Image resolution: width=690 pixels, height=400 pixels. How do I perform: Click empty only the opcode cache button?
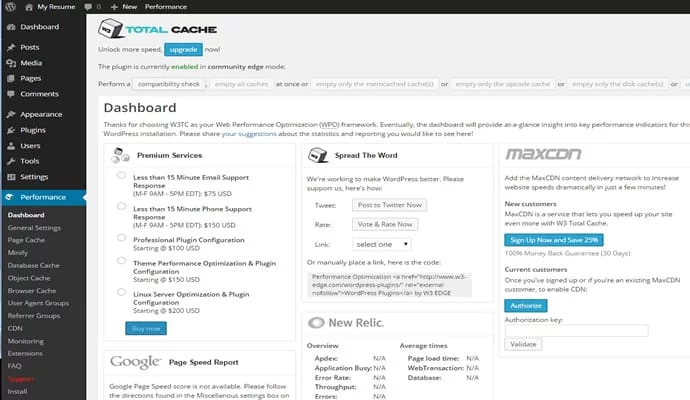(x=503, y=84)
